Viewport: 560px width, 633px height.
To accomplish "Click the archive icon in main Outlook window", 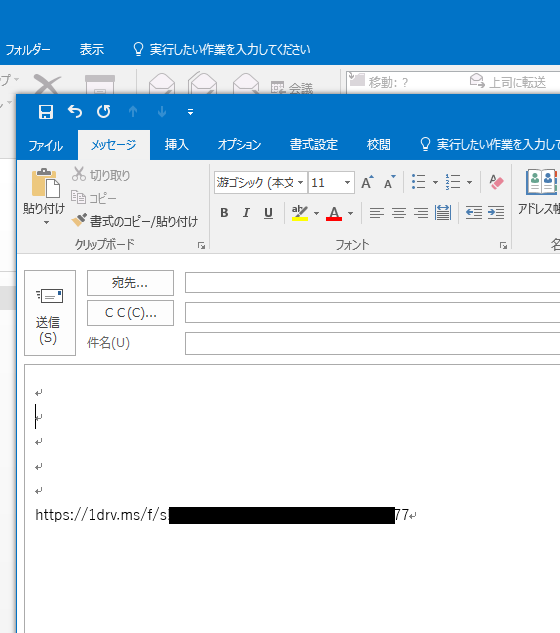I will coord(100,84).
